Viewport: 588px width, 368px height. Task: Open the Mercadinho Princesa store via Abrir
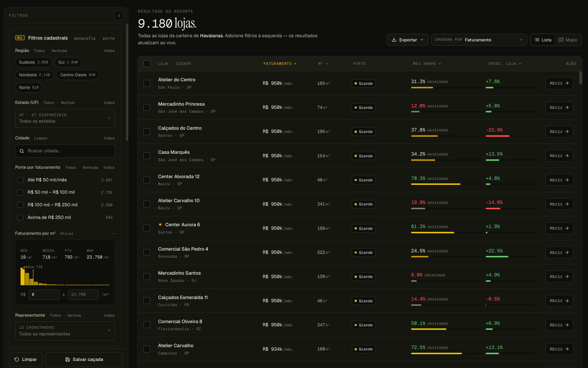[x=559, y=107]
